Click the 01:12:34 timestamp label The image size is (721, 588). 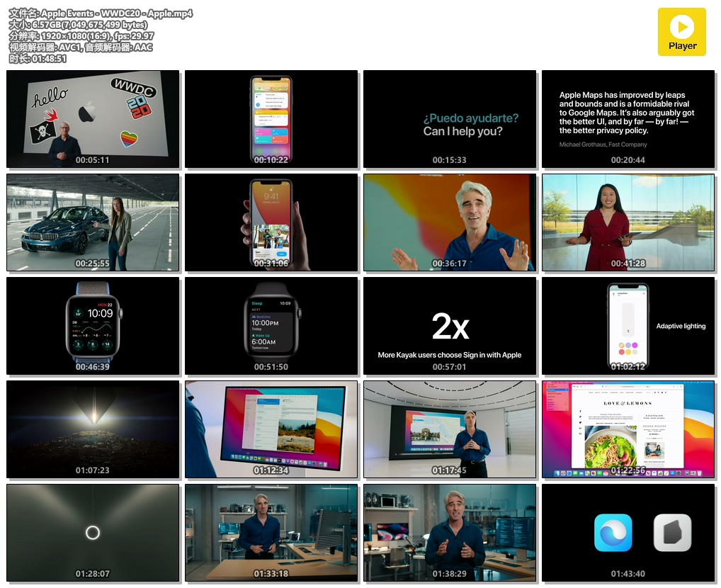coord(271,470)
